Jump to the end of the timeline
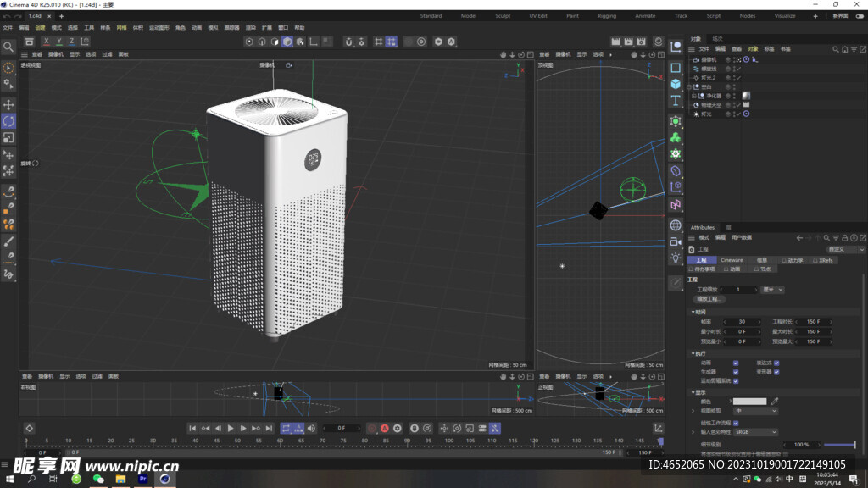Image resolution: width=868 pixels, height=488 pixels. 269,428
